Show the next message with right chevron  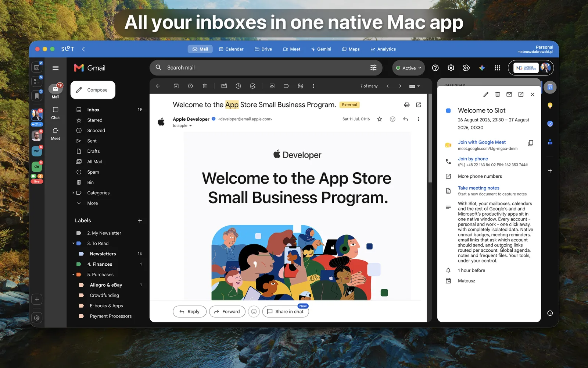400,86
